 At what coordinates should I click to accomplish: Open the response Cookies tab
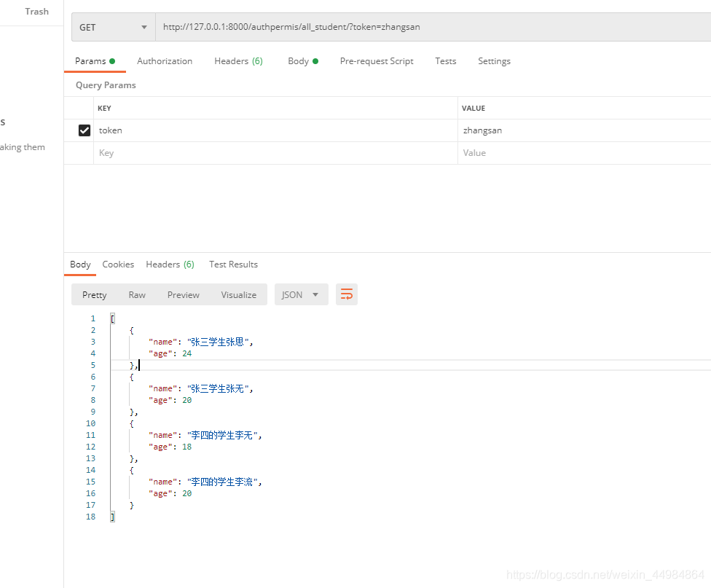pyautogui.click(x=118, y=264)
